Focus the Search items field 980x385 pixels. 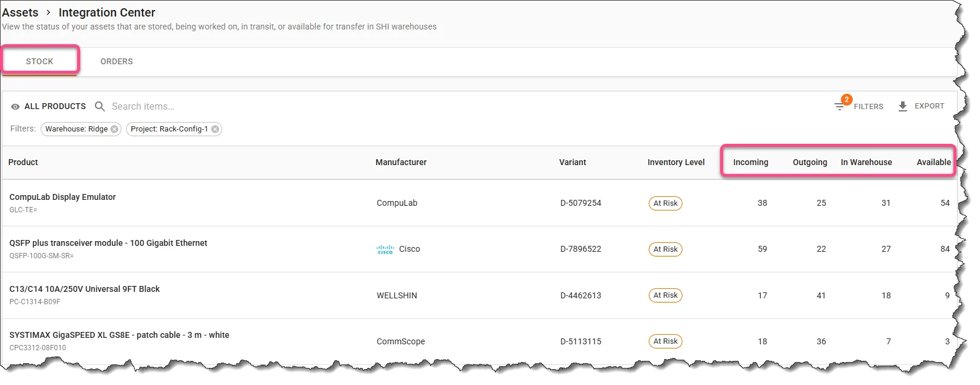point(143,106)
